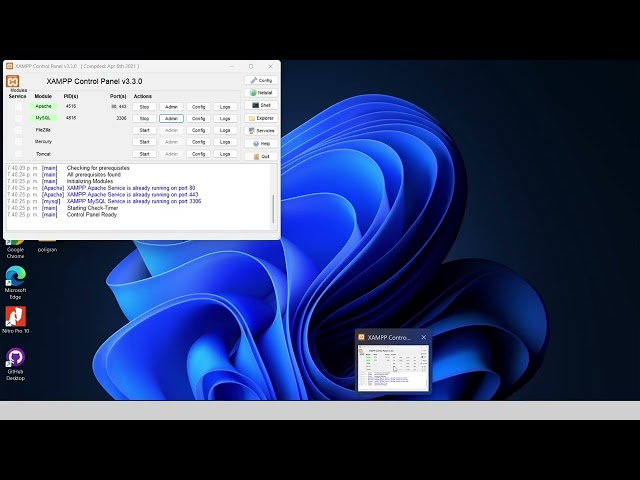Open the Mercury Config menu
The width and height of the screenshot is (640, 480).
point(198,142)
